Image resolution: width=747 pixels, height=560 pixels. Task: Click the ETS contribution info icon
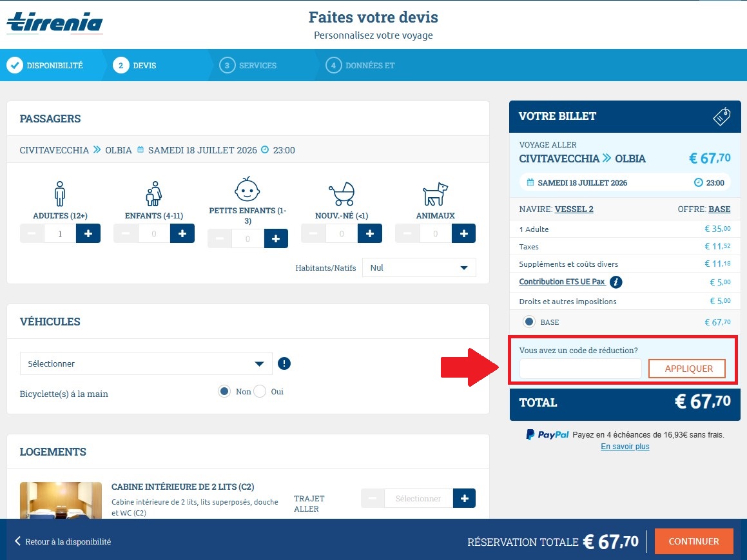coord(616,282)
